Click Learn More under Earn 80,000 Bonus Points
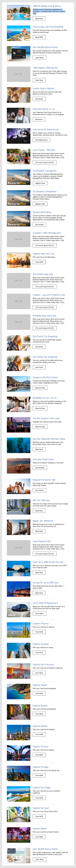The image size is (76, 868). 39,58
